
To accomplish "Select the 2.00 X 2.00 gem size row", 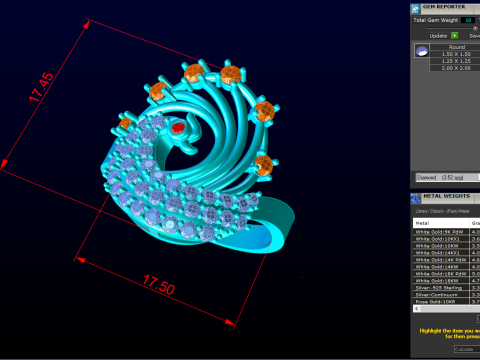I will [455, 68].
